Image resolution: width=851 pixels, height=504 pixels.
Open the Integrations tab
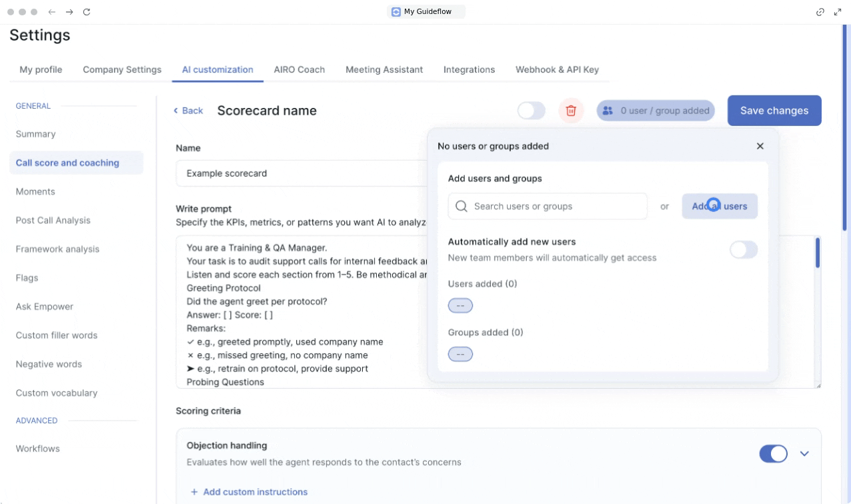(x=469, y=69)
